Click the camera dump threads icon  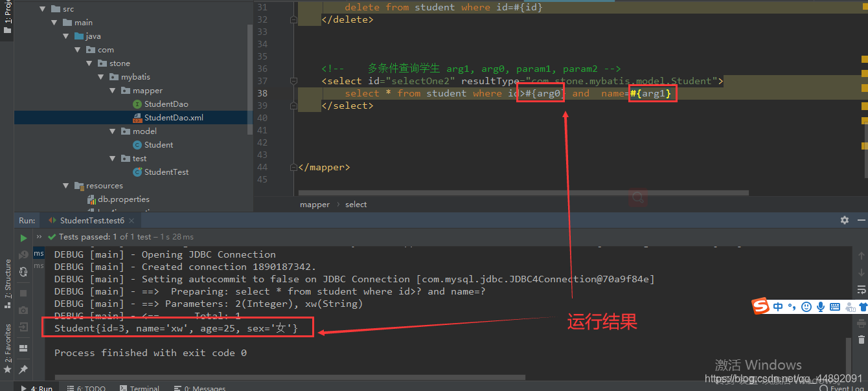pyautogui.click(x=24, y=310)
